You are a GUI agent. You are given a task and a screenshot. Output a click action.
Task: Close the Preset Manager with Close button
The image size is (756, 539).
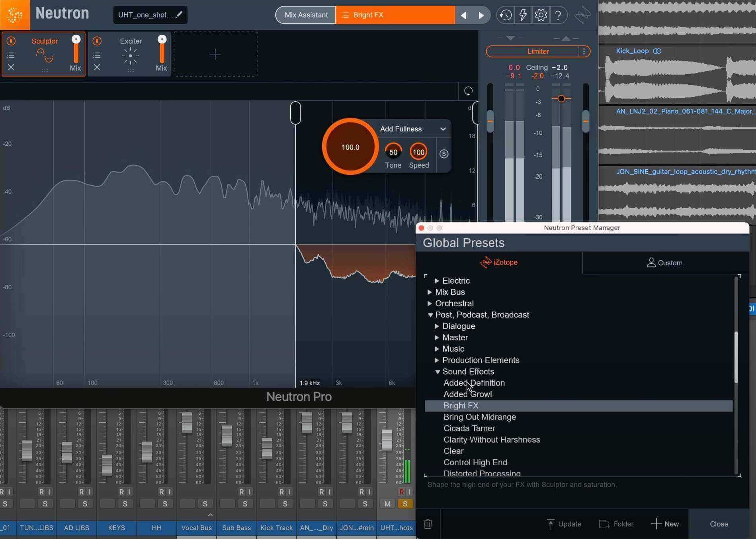pyautogui.click(x=719, y=524)
